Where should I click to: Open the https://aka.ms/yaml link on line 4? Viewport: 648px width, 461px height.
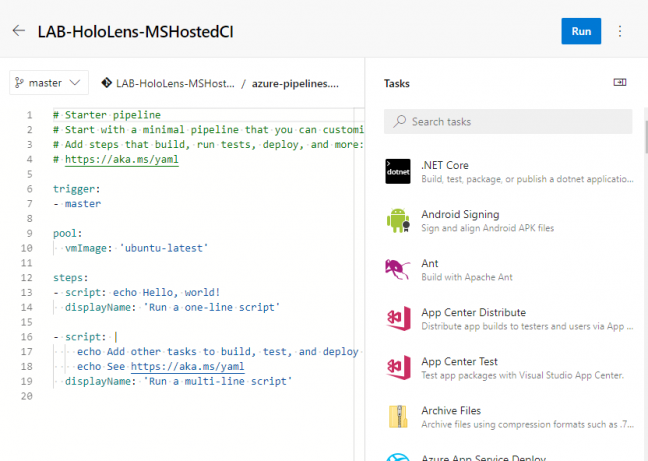[x=122, y=159]
